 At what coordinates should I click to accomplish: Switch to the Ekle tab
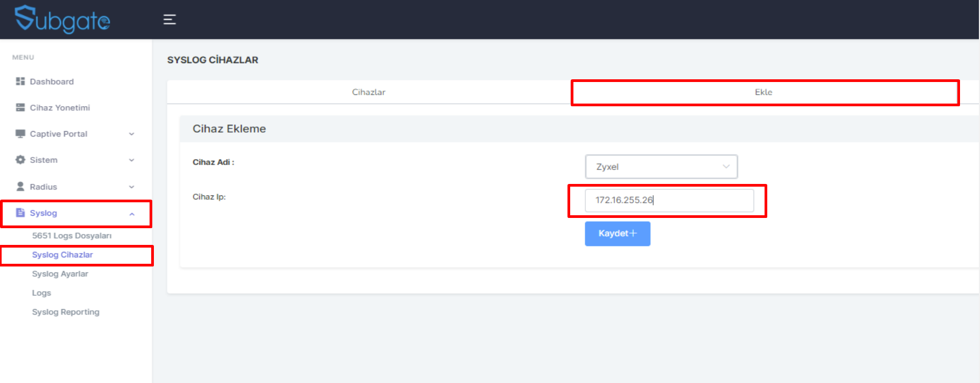[x=763, y=92]
